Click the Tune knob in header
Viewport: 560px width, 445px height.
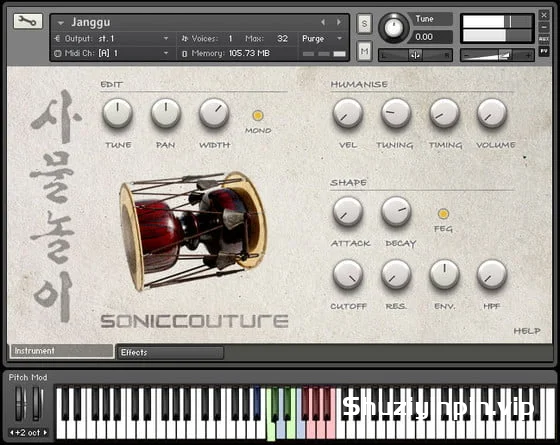[393, 28]
